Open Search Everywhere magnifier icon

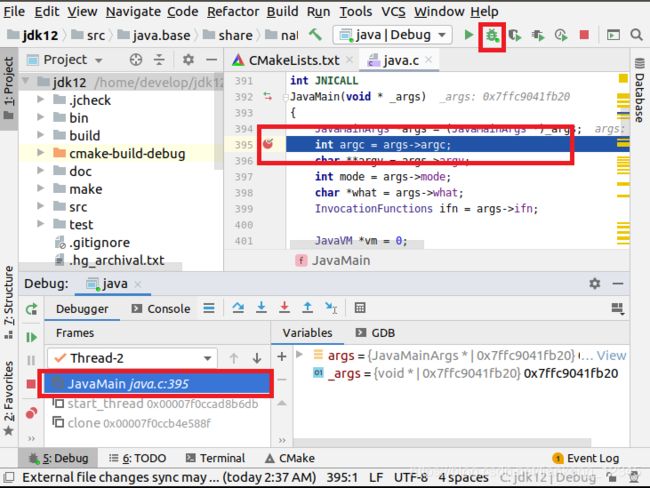coord(637,35)
